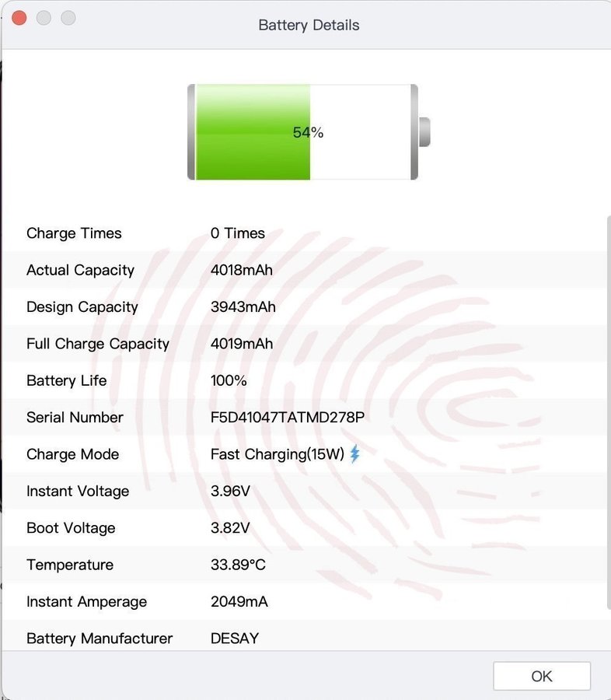Click the gray zoom window button
Viewport: 611px width, 700px height.
pyautogui.click(x=68, y=18)
